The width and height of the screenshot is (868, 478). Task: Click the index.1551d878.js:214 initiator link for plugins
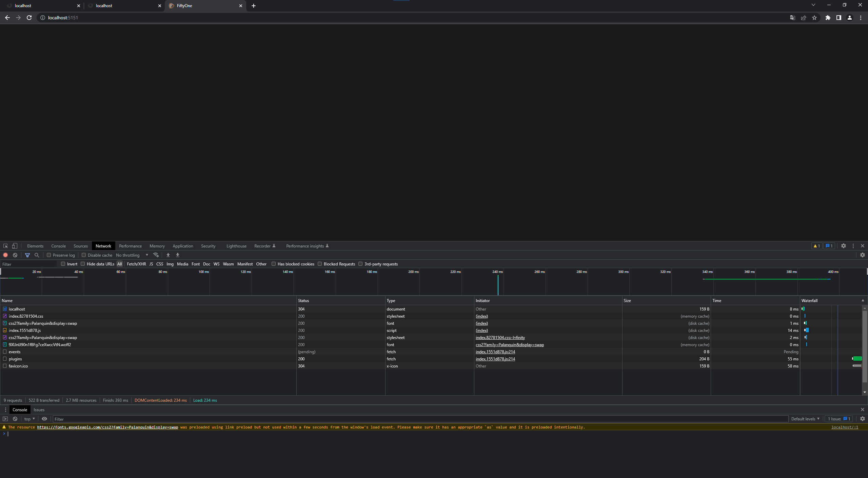pyautogui.click(x=495, y=359)
